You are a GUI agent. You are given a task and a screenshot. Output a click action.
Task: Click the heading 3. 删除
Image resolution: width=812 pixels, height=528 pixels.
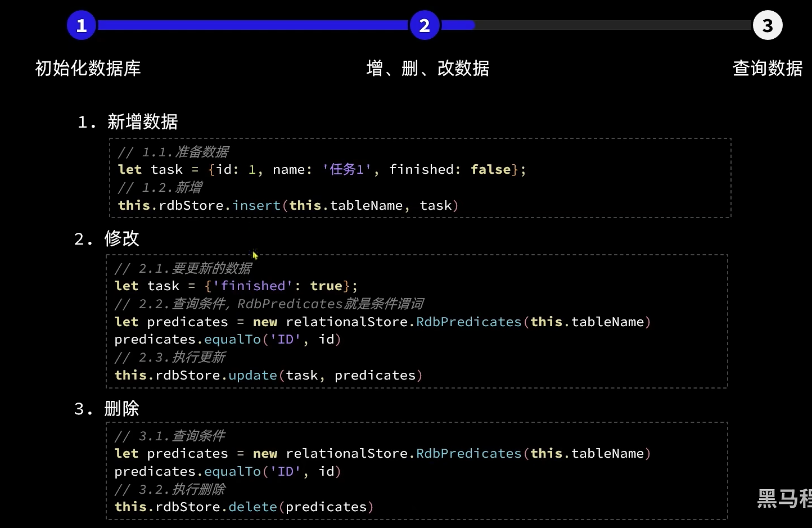tap(107, 409)
